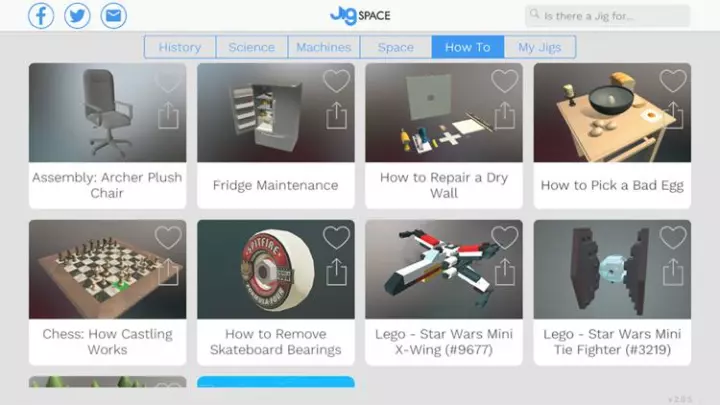
Task: Click the share icon on Archer Plush Chair
Action: [x=169, y=115]
